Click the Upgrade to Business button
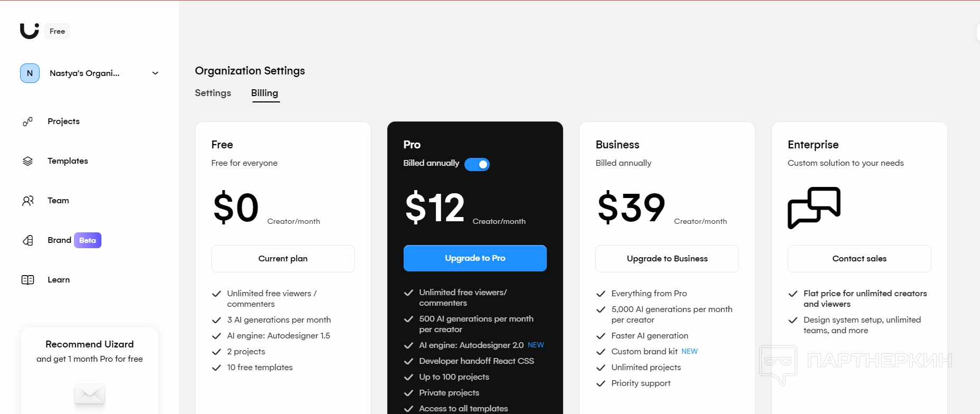This screenshot has height=414, width=980. (x=667, y=259)
